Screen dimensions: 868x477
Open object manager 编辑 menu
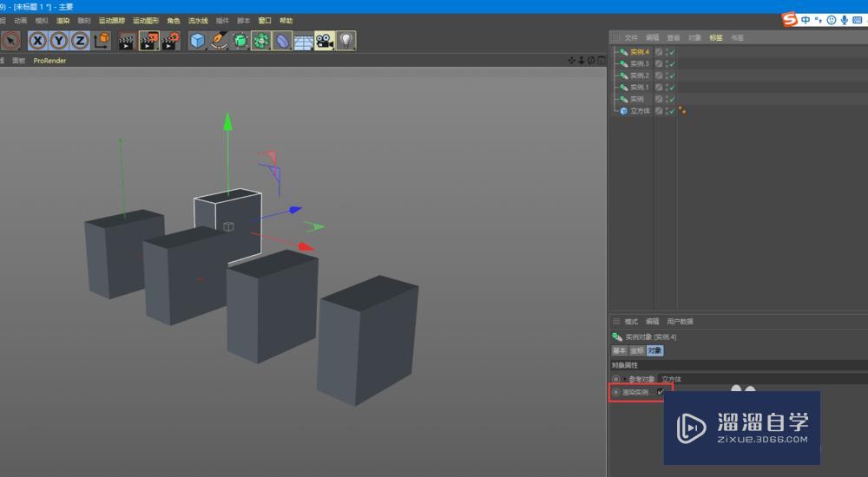click(x=652, y=37)
